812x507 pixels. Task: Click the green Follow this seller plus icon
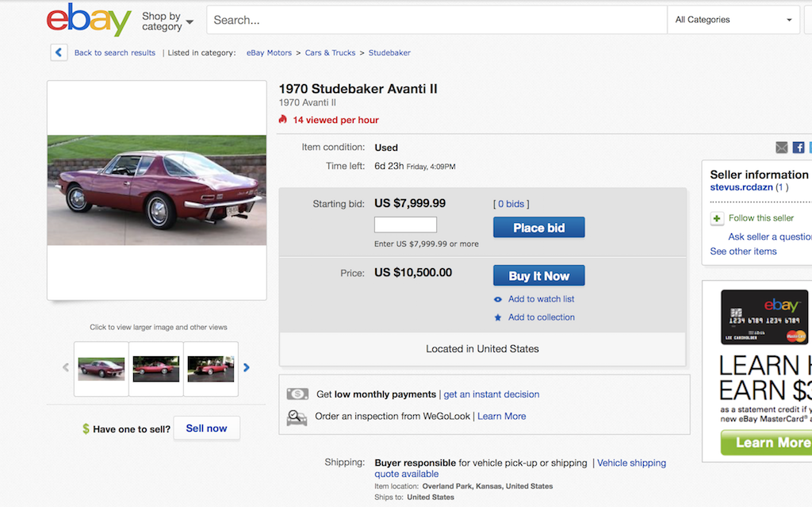click(717, 218)
